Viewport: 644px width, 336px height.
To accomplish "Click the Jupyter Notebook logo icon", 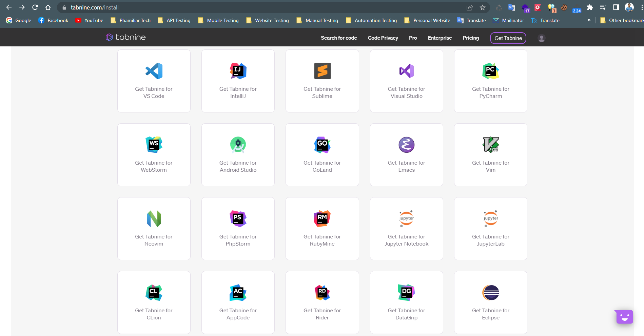I will click(x=407, y=219).
